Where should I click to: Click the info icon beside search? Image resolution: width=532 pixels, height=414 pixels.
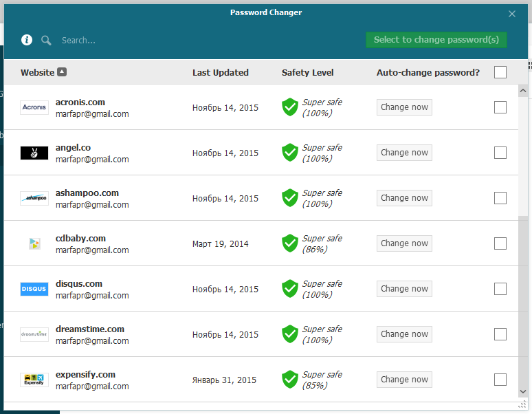point(27,40)
